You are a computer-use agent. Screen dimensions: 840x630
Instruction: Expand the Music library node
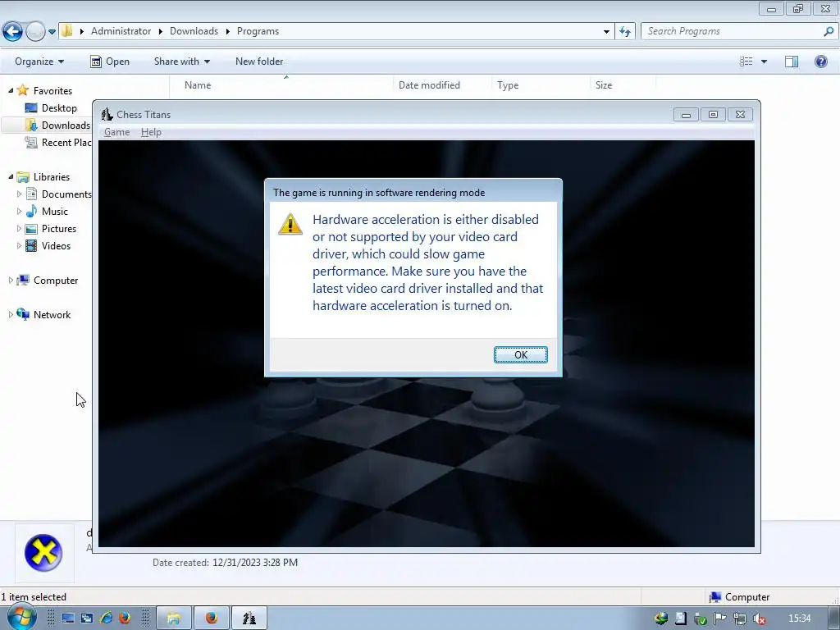[x=20, y=211]
